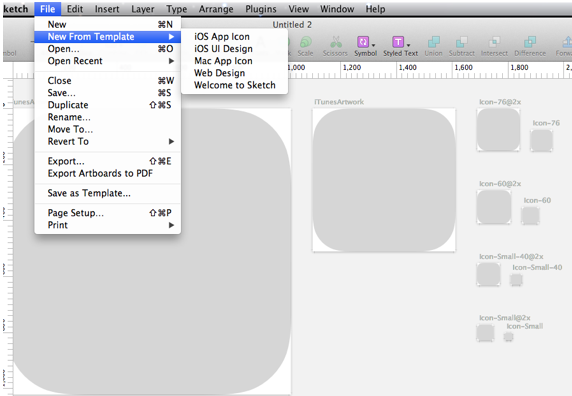The height and width of the screenshot is (396, 572).
Task: Expand the Revert To submenu
Action: 171,141
